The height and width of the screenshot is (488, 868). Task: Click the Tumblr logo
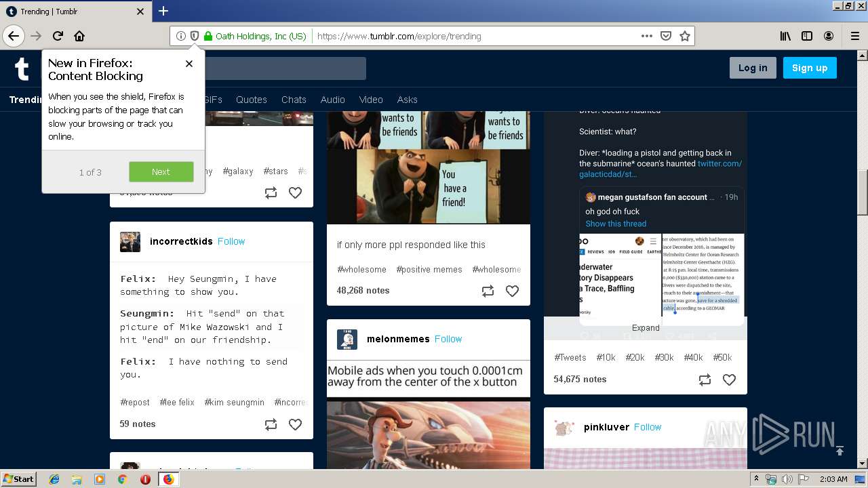click(x=22, y=68)
